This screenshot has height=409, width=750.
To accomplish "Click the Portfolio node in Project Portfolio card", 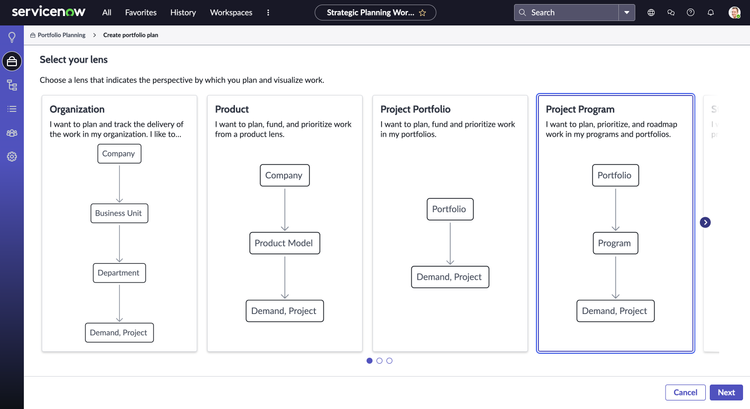I will 450,209.
